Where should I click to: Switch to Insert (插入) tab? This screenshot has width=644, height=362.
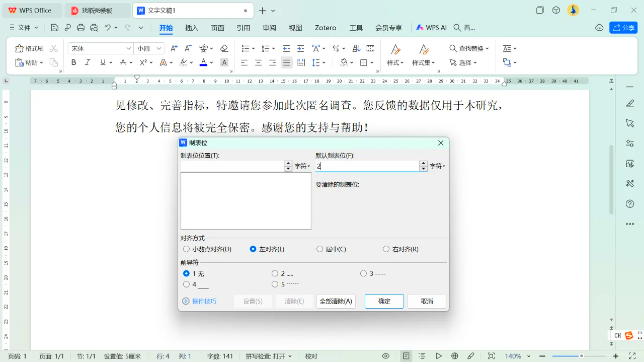pyautogui.click(x=192, y=28)
